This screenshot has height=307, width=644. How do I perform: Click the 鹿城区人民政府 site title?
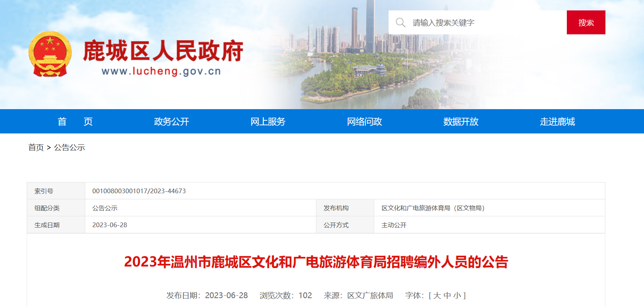tap(163, 51)
